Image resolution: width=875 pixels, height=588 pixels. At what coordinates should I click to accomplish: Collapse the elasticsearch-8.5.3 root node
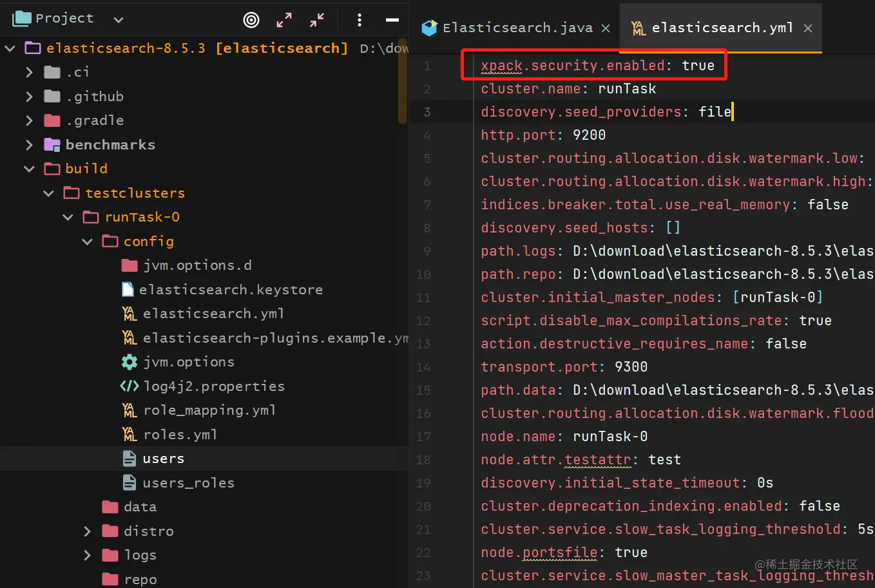pyautogui.click(x=10, y=48)
